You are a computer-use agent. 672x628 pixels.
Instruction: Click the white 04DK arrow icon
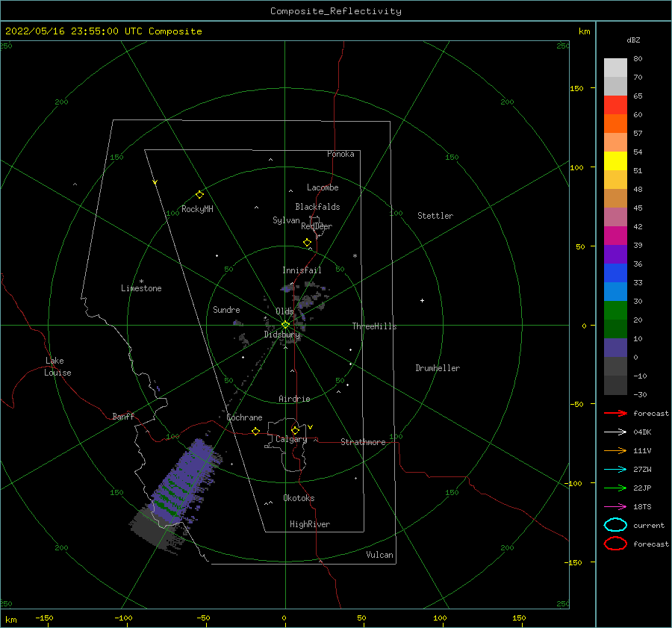615,432
